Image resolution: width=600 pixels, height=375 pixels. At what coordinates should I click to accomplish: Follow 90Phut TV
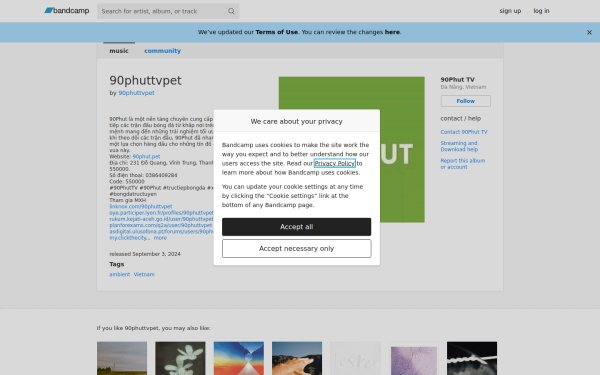[x=465, y=101]
